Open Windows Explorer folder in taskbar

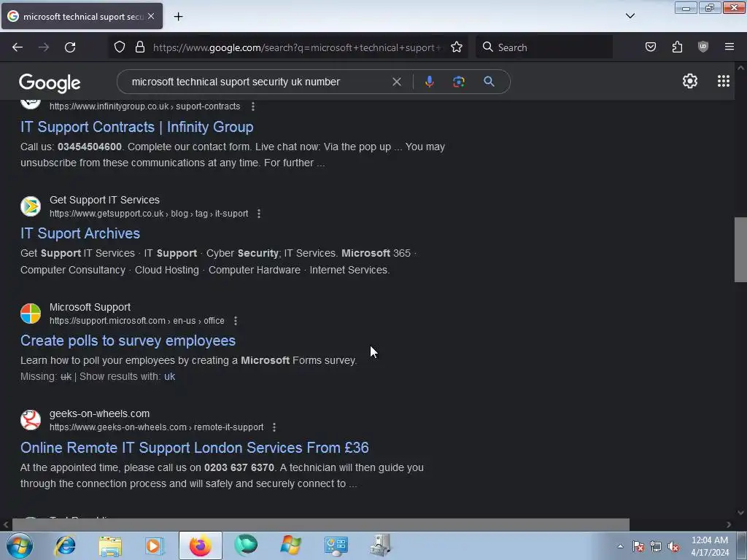(110, 545)
